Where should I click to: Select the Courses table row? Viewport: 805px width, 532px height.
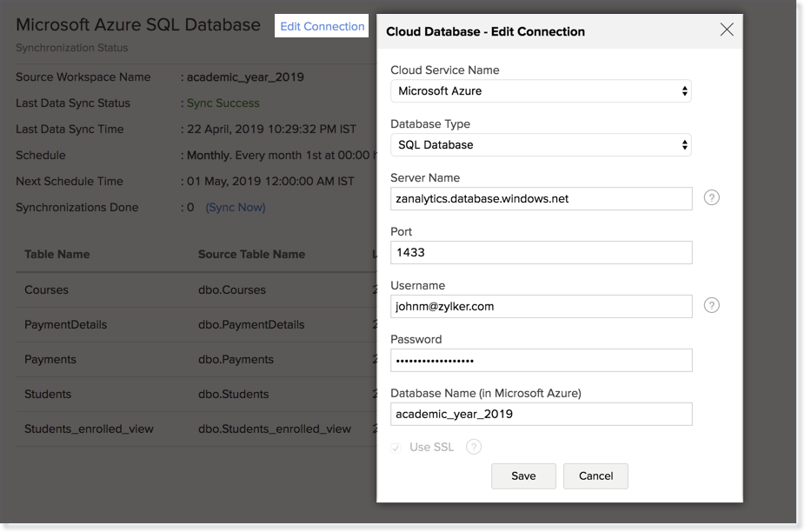(x=46, y=289)
